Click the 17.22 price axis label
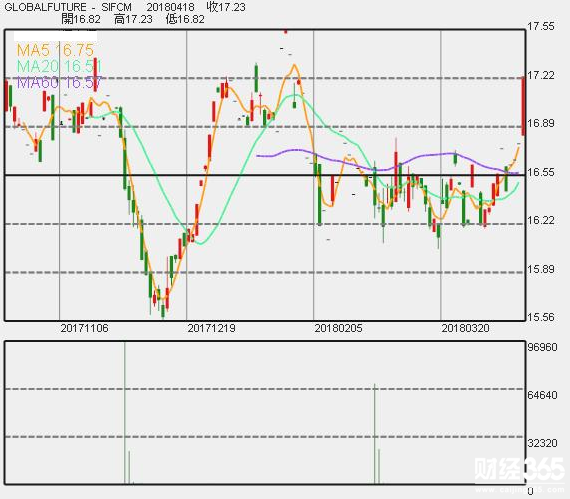This screenshot has width=570, height=499. pos(541,75)
